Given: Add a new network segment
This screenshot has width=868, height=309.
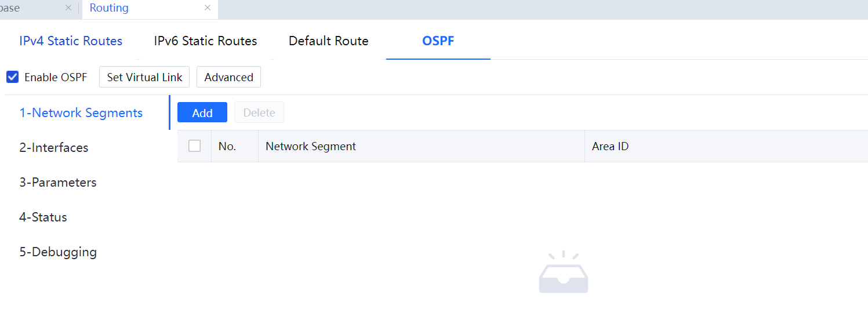Looking at the screenshot, I should (x=202, y=113).
